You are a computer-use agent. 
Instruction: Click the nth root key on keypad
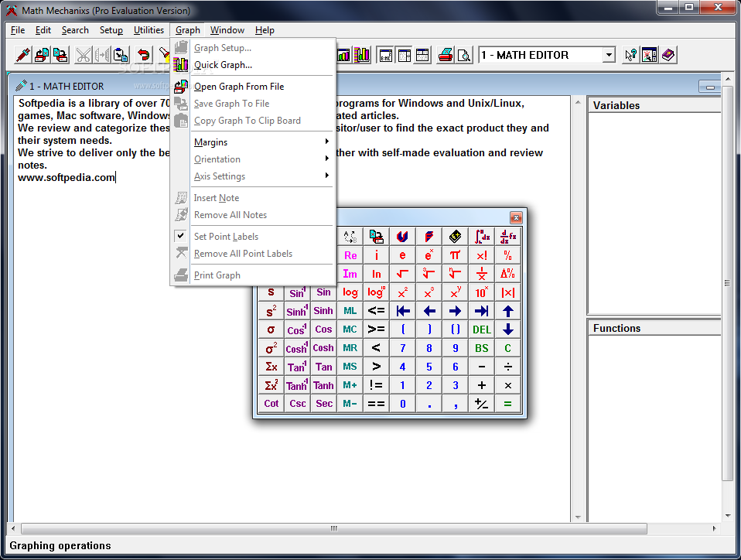(455, 274)
